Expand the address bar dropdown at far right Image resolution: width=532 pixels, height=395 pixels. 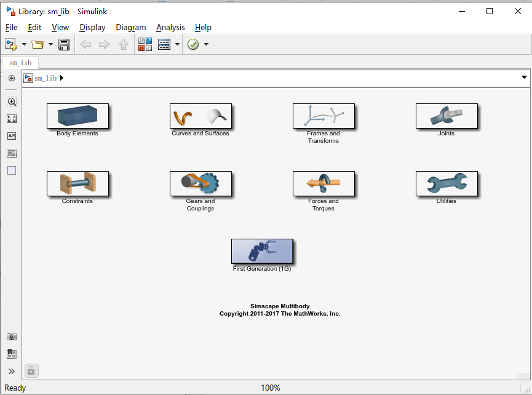[523, 78]
